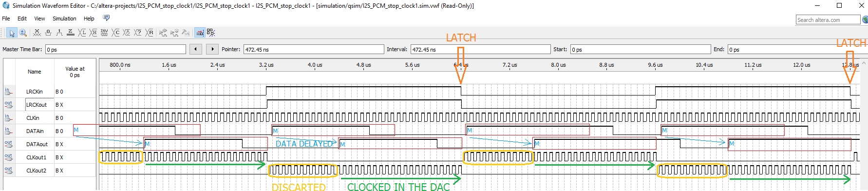Screen dimensions: 868x191
Task: Click the CLKout1 output pin icon
Action: coord(8,157)
